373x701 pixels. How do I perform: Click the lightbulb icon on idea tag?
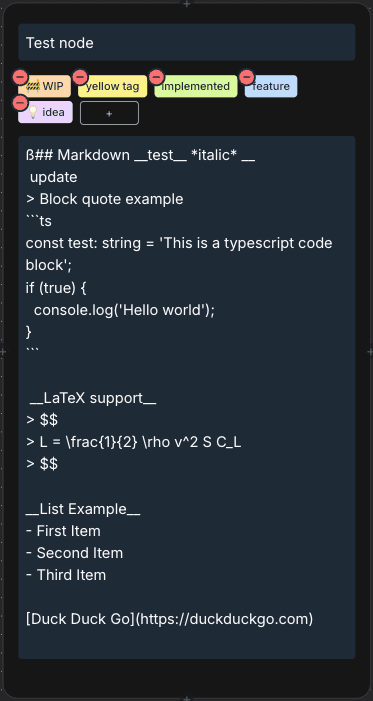(33, 112)
